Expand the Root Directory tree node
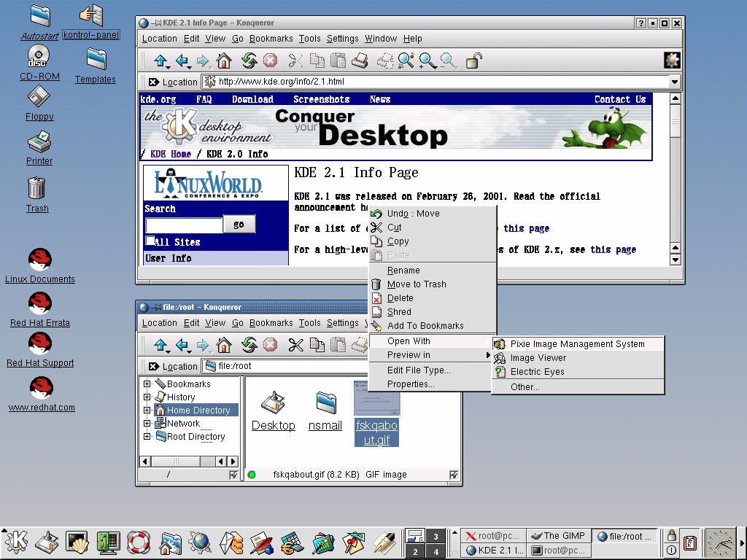Image resolution: width=747 pixels, height=560 pixels. (x=147, y=436)
